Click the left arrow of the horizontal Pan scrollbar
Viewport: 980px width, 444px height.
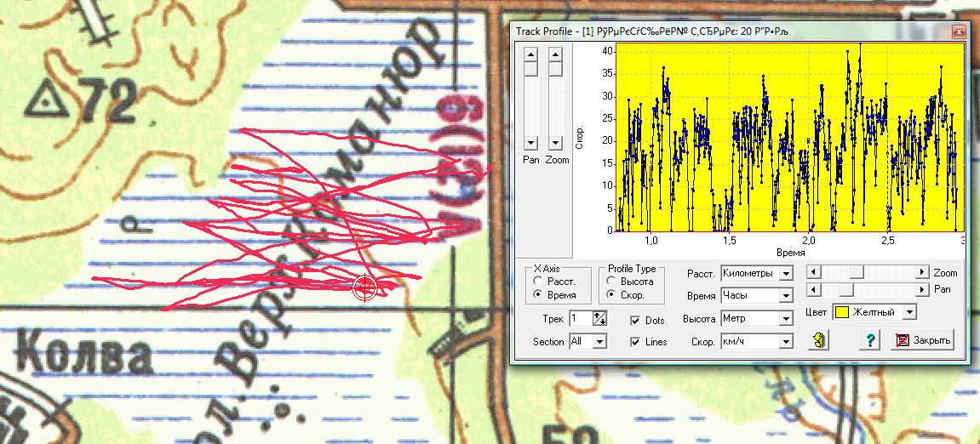click(814, 290)
